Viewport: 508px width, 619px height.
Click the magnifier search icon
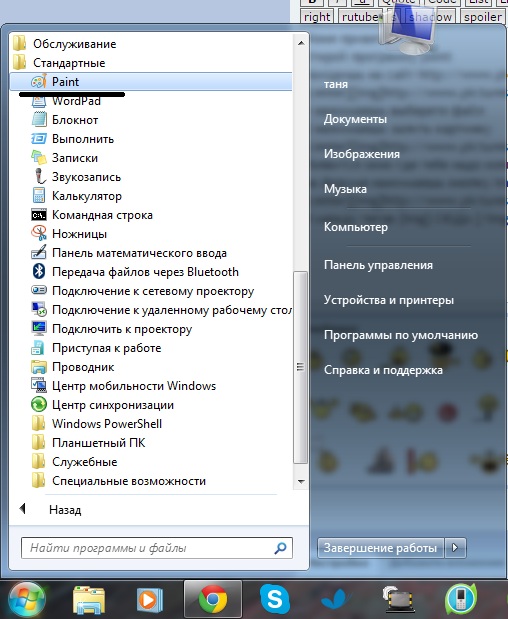(280, 548)
